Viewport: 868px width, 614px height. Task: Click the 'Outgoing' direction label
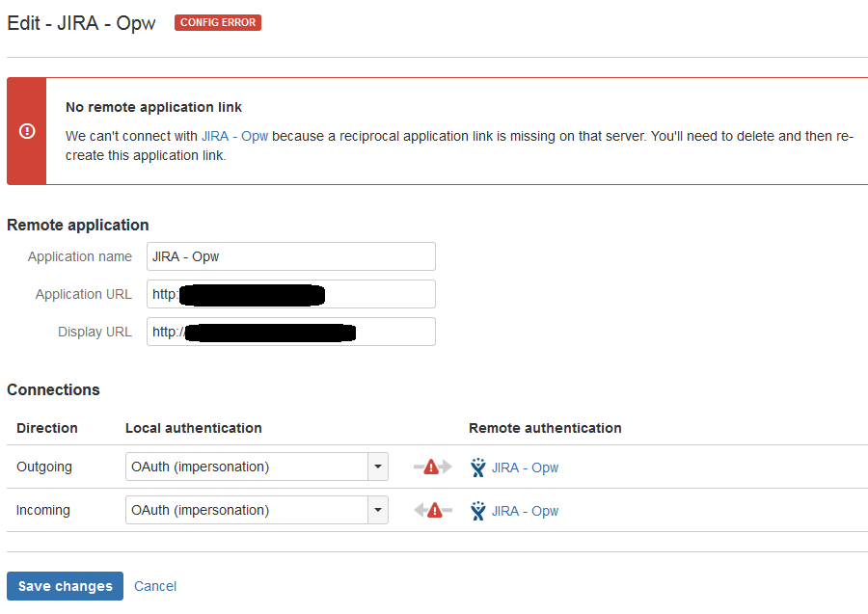tap(44, 467)
